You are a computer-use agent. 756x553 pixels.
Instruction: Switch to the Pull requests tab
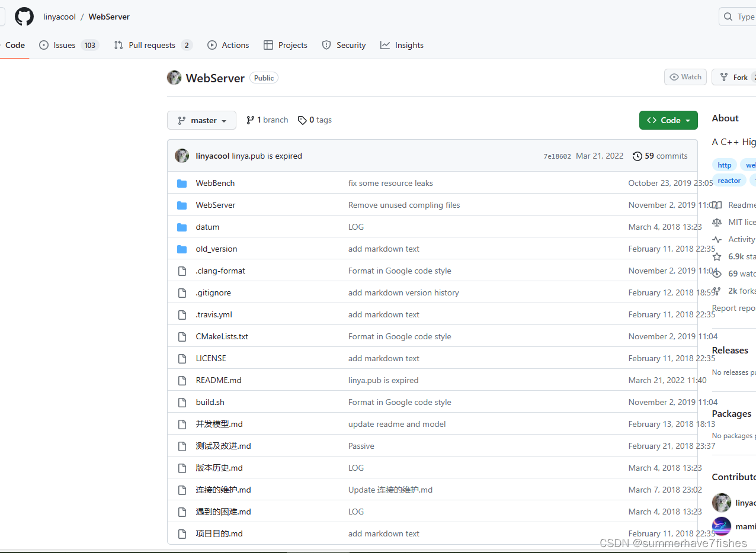pyautogui.click(x=152, y=45)
